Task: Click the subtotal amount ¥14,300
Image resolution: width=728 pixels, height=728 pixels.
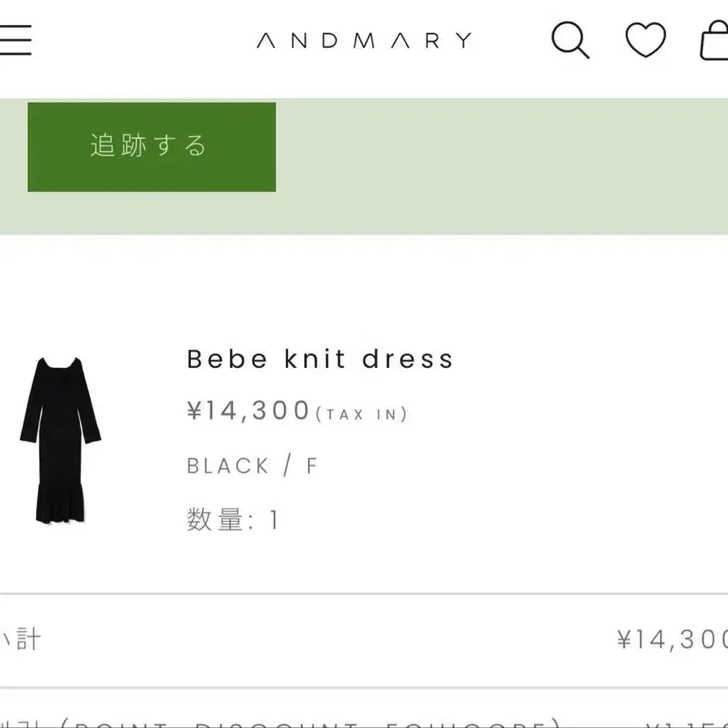Action: click(671, 640)
